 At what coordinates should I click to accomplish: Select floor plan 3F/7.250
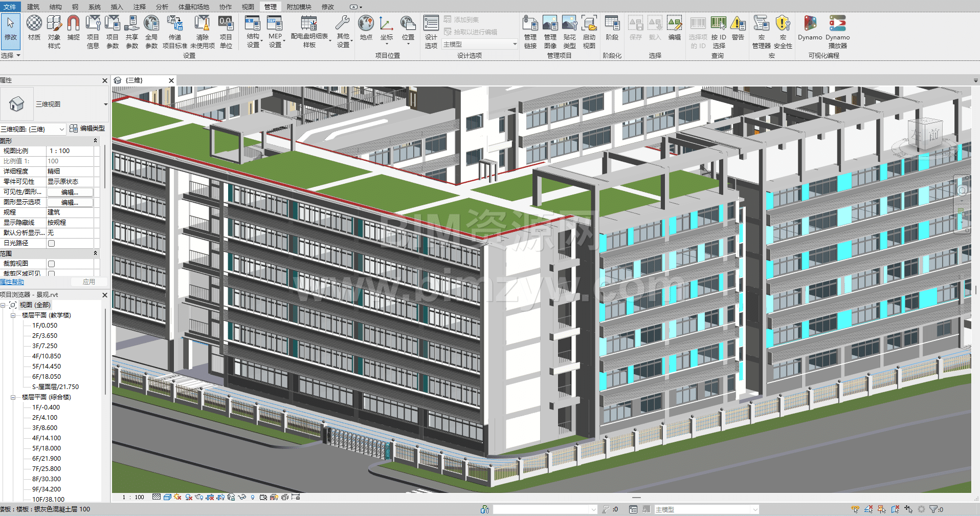[44, 346]
